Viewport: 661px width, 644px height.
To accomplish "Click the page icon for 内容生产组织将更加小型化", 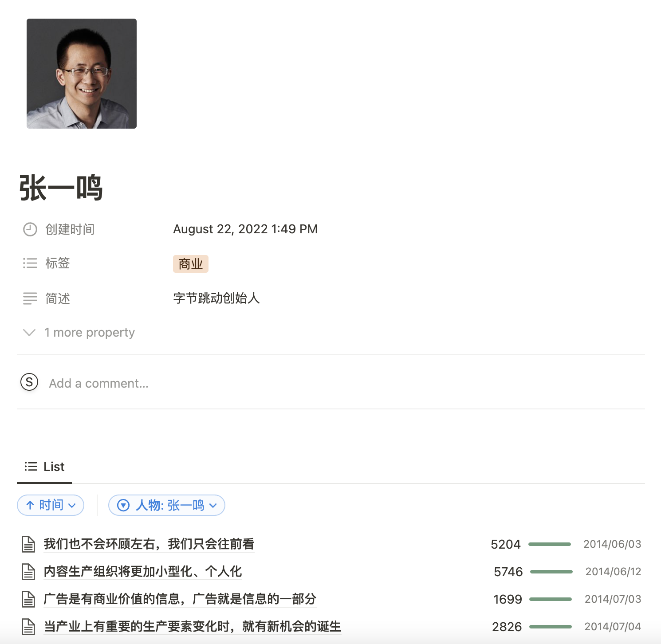I will (28, 572).
